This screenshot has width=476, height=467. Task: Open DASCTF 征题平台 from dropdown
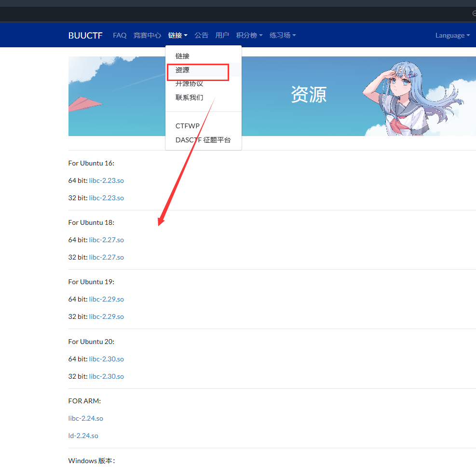click(204, 140)
